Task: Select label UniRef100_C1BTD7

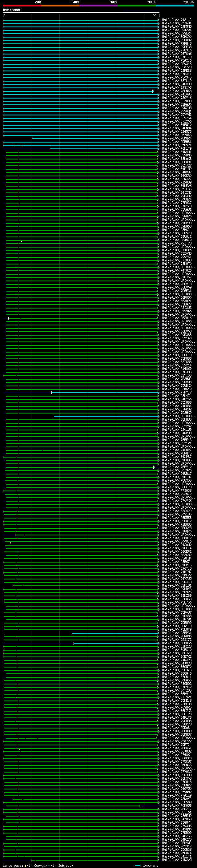Action: 177,477
